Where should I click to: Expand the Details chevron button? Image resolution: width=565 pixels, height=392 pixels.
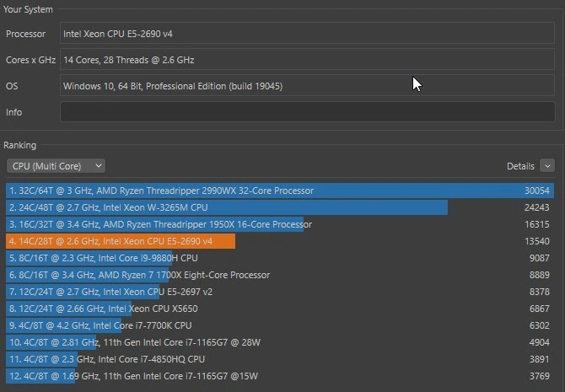tap(547, 166)
